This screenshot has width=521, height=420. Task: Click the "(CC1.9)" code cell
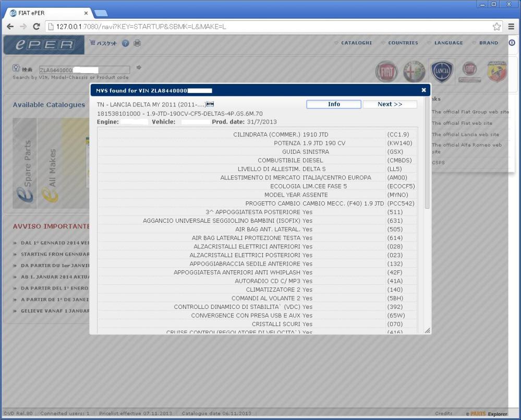click(x=398, y=135)
